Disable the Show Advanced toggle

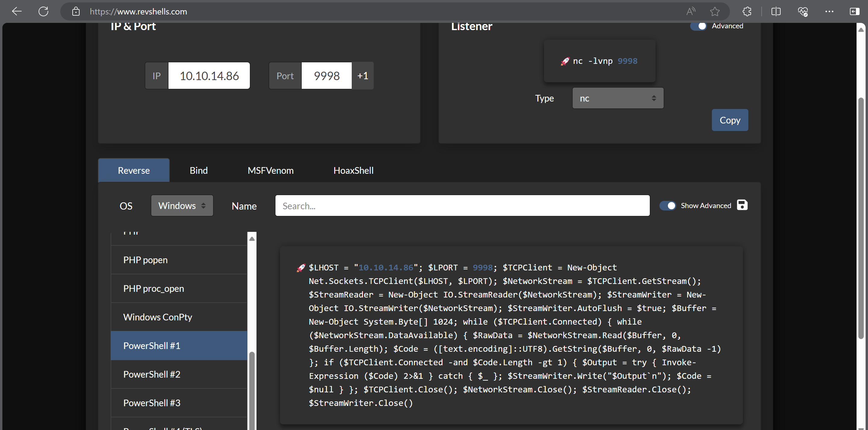tap(668, 205)
